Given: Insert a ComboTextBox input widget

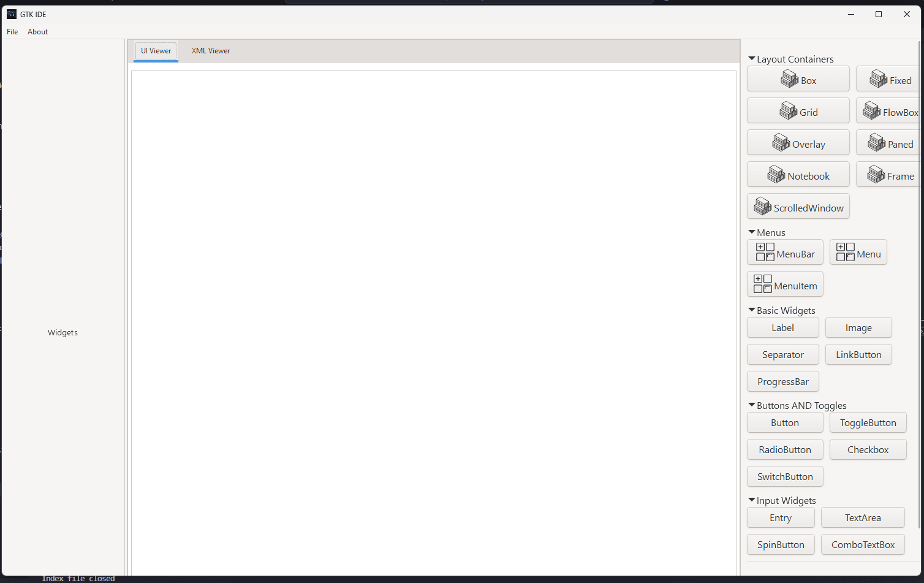Looking at the screenshot, I should pyautogui.click(x=863, y=544).
